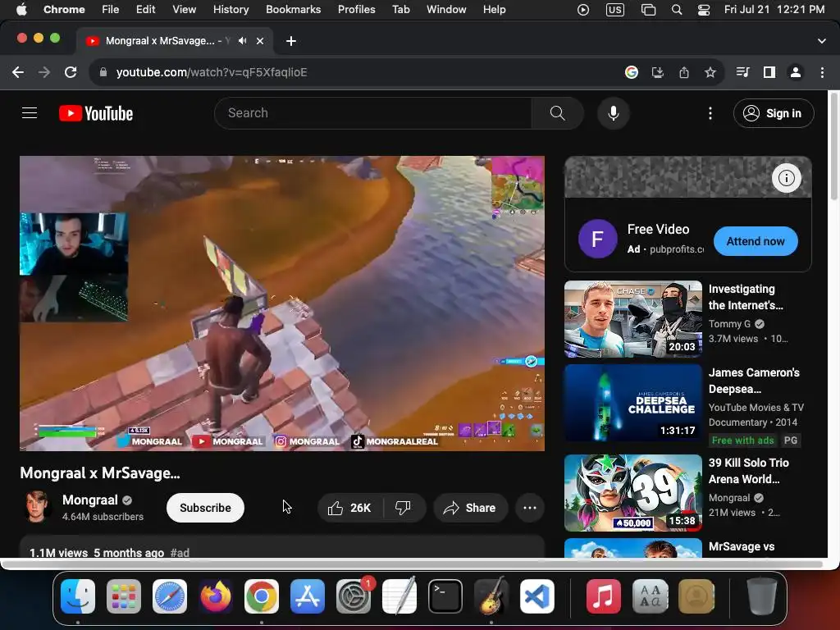Open Visual Studio Code from Dock

tap(536, 596)
